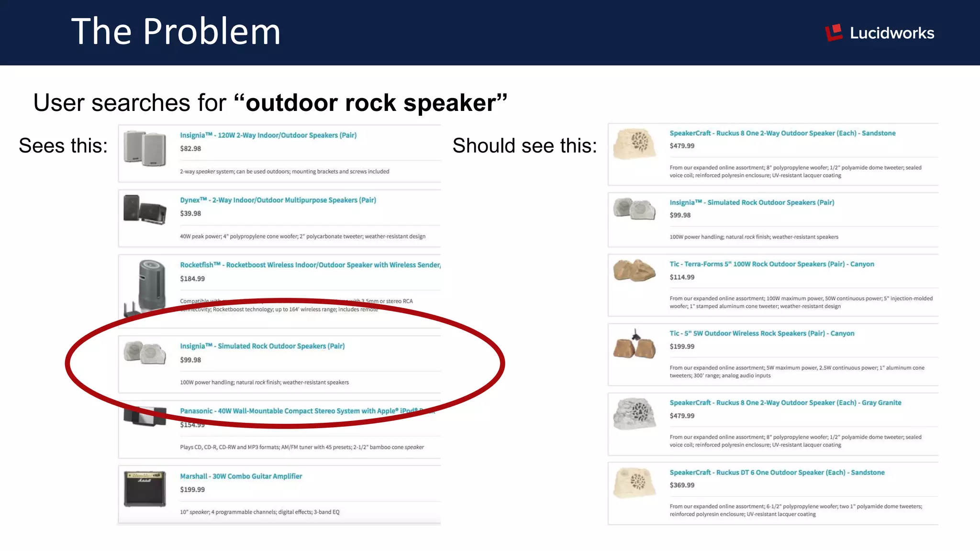The height and width of the screenshot is (551, 980).
Task: Open Rocketfish Rocketboost Wireless Speaker link
Action: (x=310, y=265)
